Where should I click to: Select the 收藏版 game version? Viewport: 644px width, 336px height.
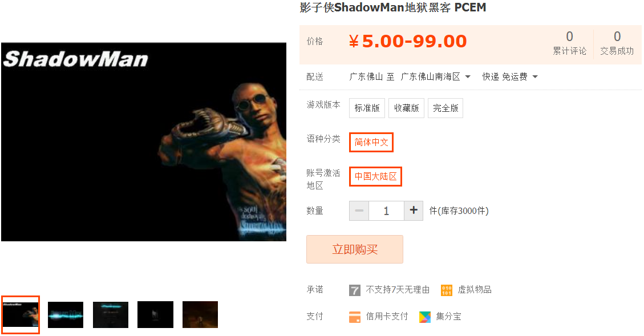406,108
